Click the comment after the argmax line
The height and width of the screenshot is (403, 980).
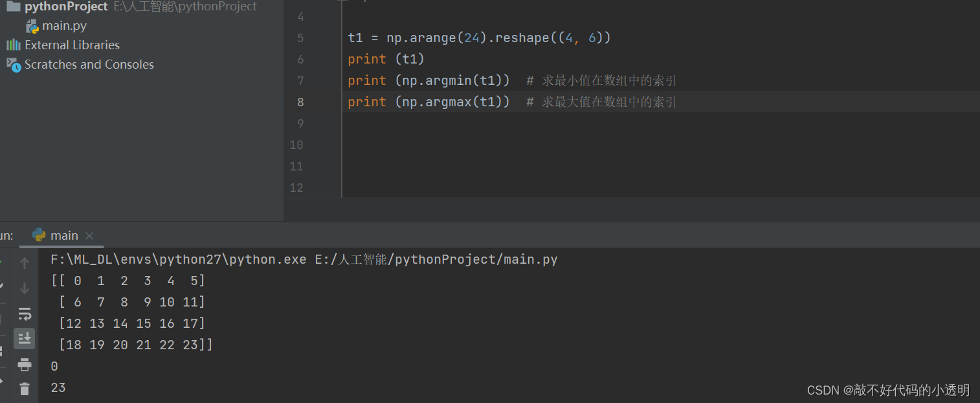pos(601,102)
